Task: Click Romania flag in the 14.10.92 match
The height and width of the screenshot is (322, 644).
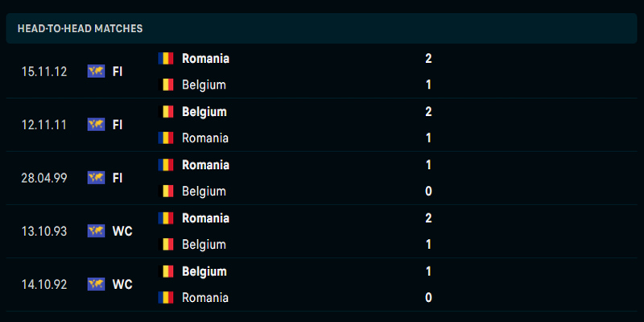Action: (166, 297)
